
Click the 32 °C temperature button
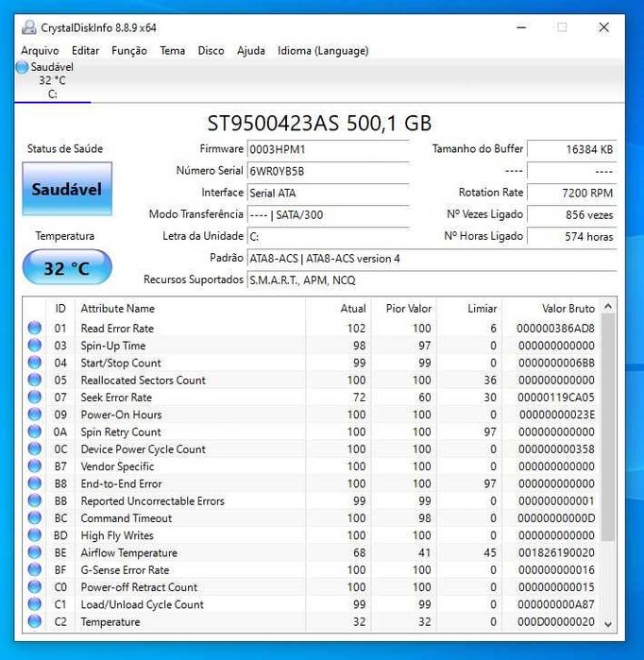tap(67, 268)
